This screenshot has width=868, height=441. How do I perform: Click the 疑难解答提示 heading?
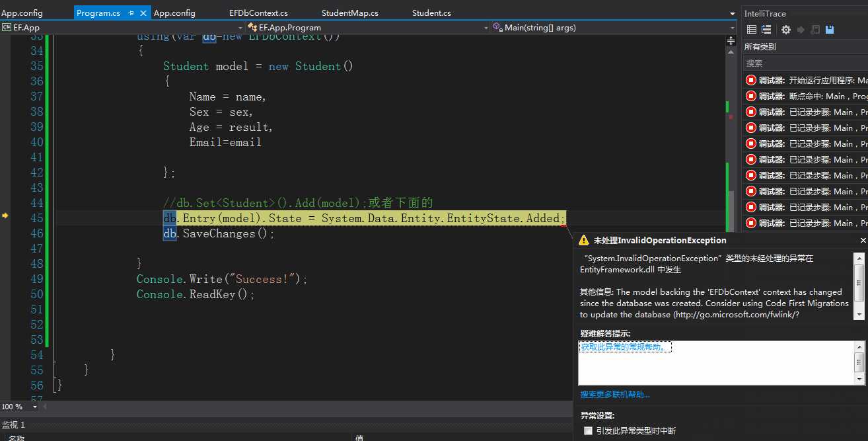pos(605,333)
